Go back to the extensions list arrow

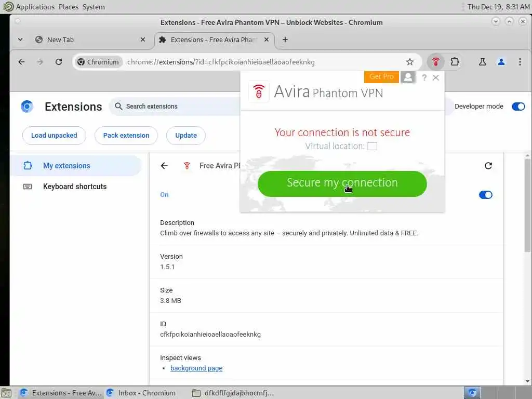click(164, 166)
